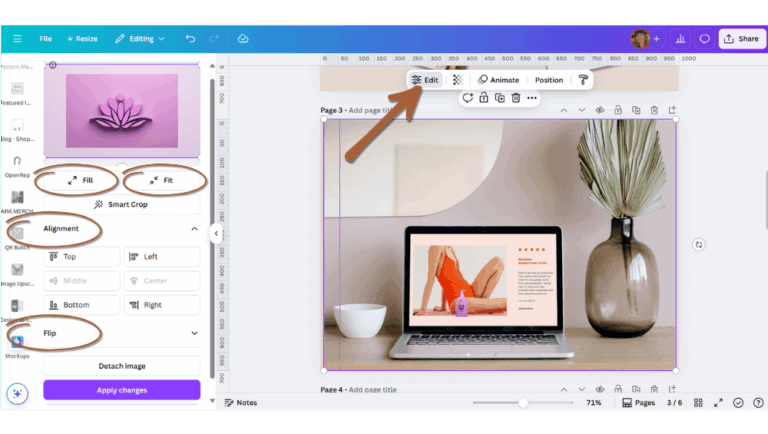Open the help question mark icon
The image size is (768, 434).
tap(758, 403)
